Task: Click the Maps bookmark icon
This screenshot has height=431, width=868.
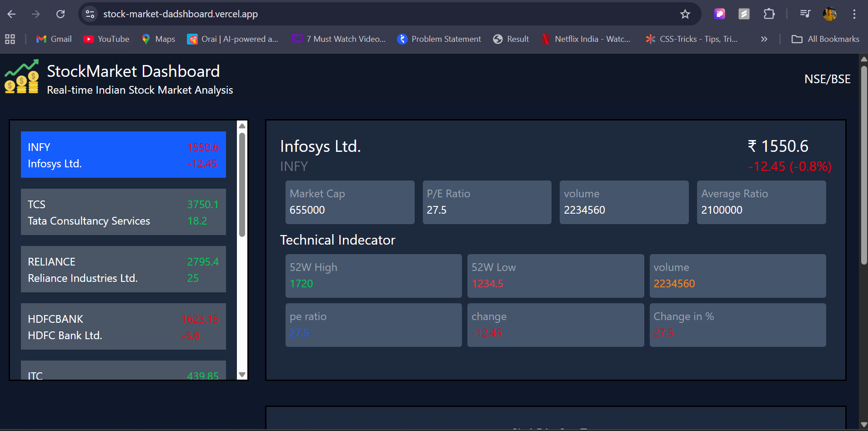Action: (x=146, y=39)
